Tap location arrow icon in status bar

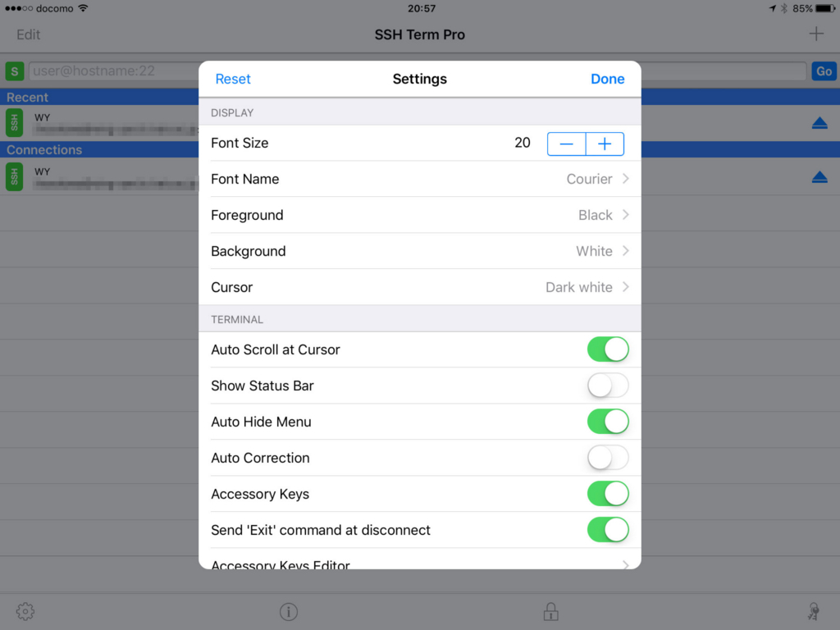(772, 8)
